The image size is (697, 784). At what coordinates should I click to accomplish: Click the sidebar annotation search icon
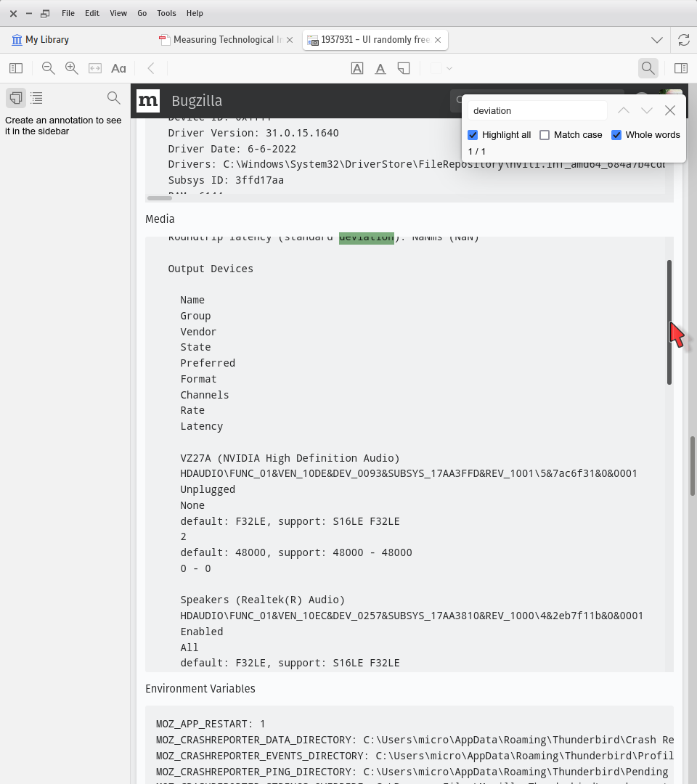coord(114,97)
